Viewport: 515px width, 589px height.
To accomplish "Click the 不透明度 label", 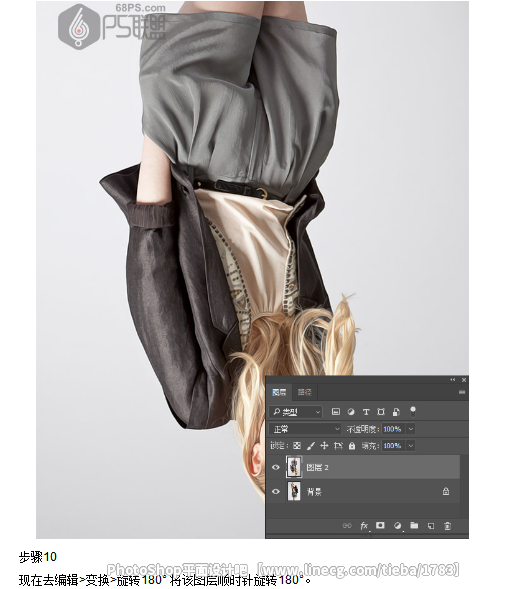I will (363, 429).
